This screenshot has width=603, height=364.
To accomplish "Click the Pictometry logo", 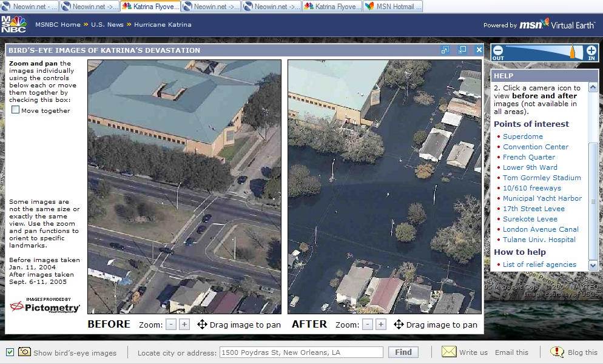I will 42,306.
